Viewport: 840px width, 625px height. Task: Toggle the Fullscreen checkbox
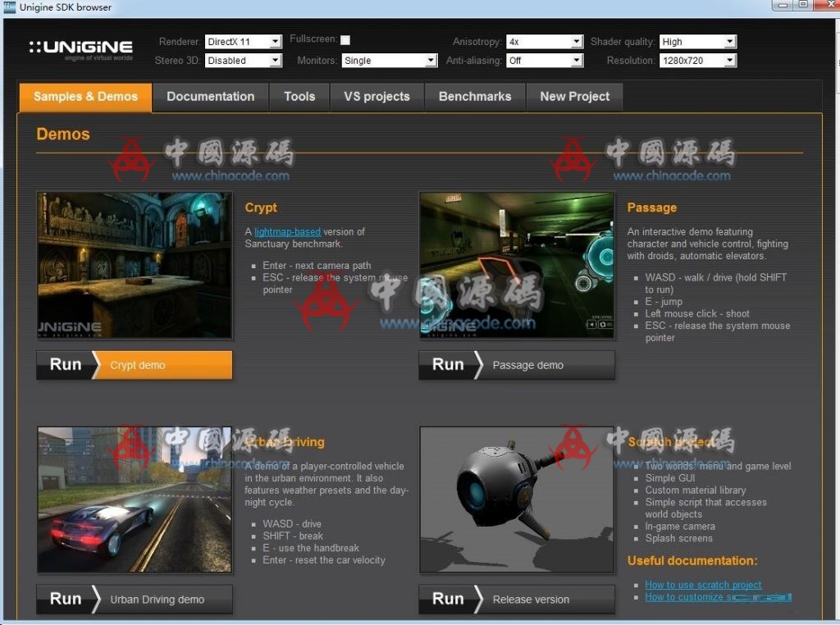[x=345, y=39]
